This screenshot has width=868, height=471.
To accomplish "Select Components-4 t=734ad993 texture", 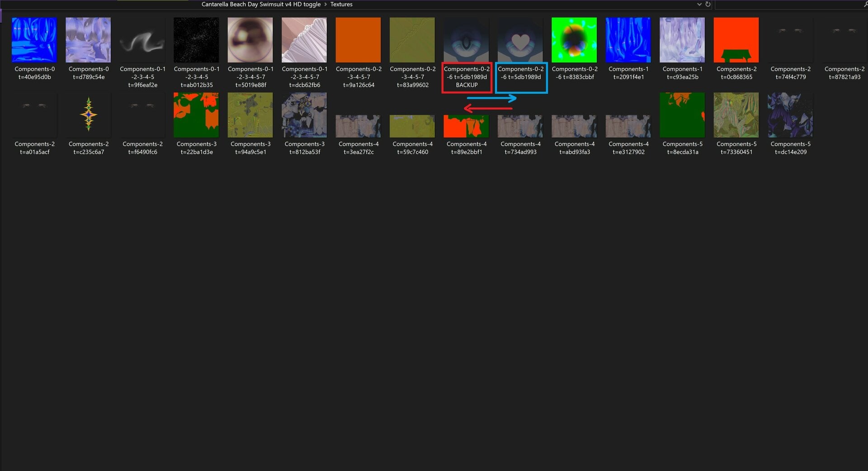I will (x=520, y=126).
